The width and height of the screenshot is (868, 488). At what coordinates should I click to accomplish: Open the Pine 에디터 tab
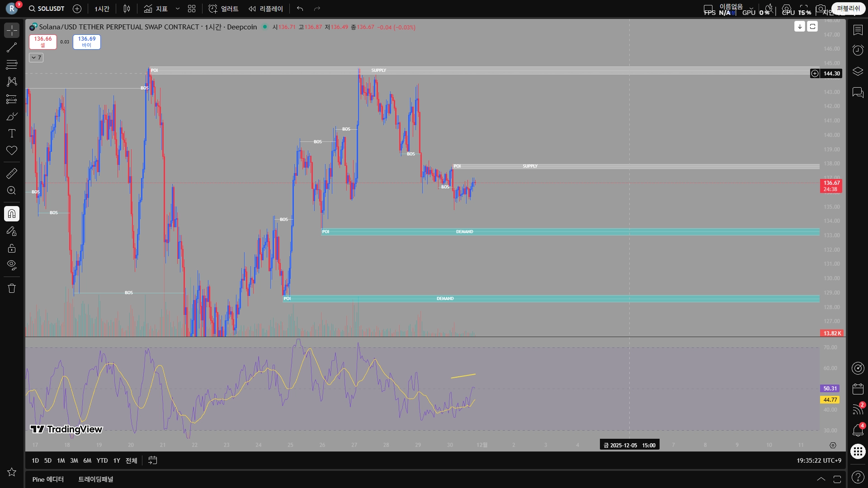pos(48,479)
